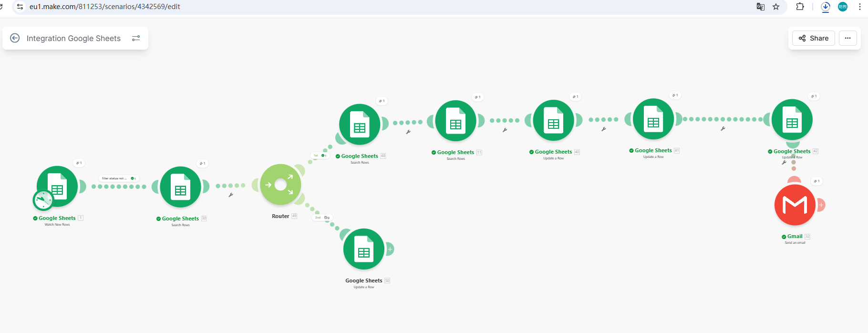Open scenario settings sliders icon

136,38
